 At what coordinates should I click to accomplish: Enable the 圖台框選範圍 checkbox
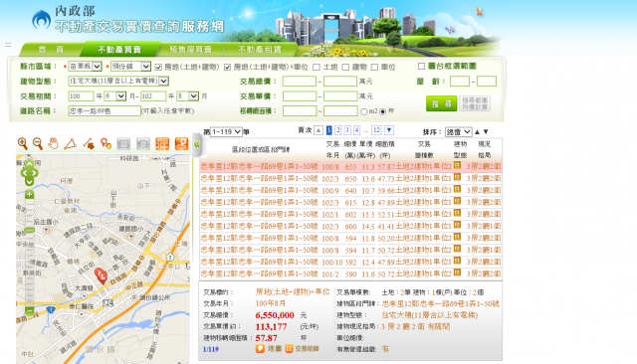[x=421, y=66]
